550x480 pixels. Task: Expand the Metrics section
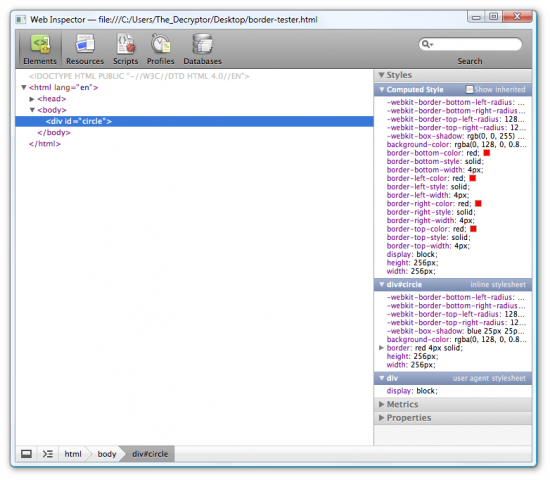tap(382, 404)
